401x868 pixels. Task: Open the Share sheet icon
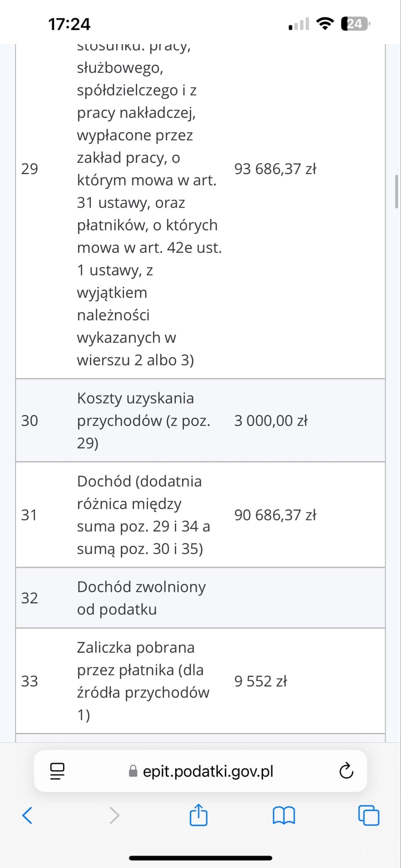coord(199,815)
